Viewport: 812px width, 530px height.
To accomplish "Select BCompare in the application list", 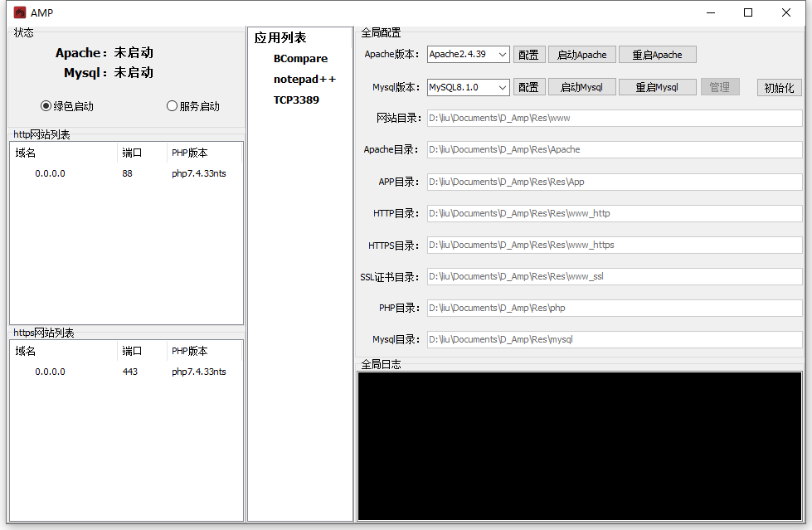I will coord(300,59).
